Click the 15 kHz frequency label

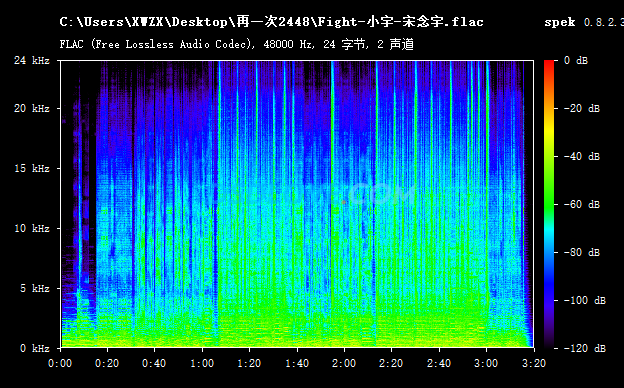[32, 168]
